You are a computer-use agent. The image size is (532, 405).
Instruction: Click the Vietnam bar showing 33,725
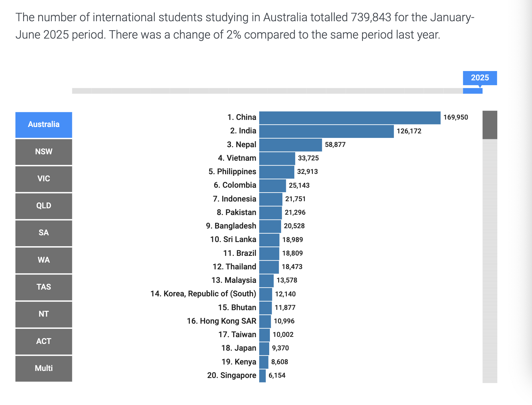[277, 158]
